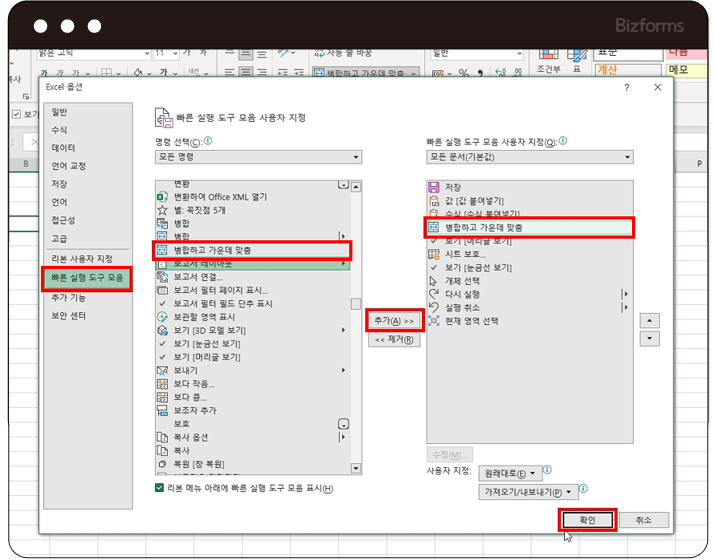
Task: Click percent style in Excel ribbon
Action: 463,73
